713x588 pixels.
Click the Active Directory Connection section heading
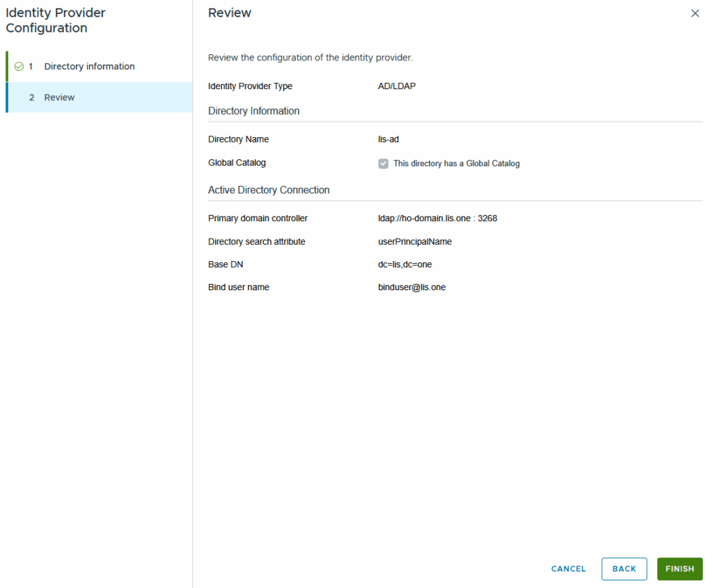pyautogui.click(x=269, y=190)
